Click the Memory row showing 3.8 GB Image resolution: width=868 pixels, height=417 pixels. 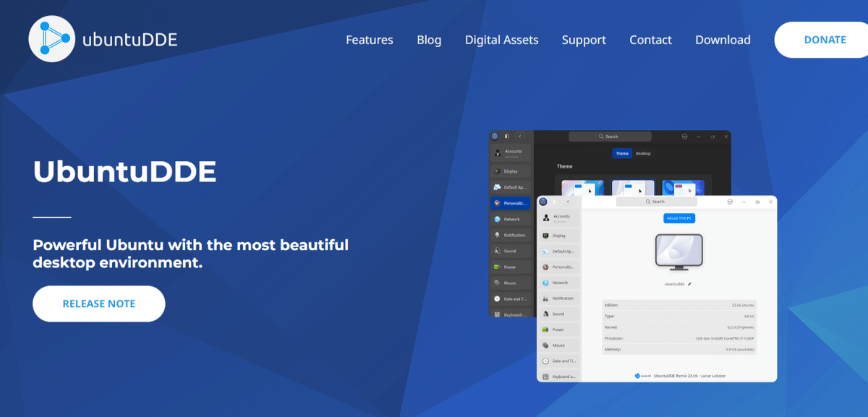coord(679,350)
